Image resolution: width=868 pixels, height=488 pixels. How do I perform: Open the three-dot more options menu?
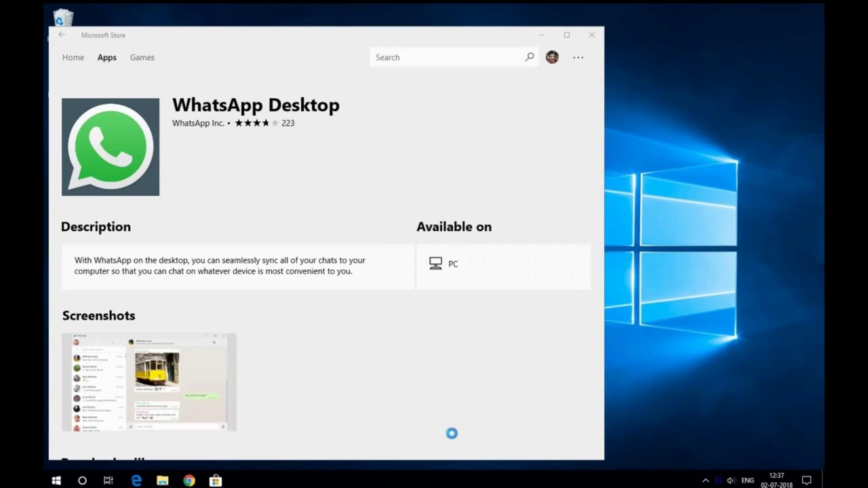(x=578, y=58)
